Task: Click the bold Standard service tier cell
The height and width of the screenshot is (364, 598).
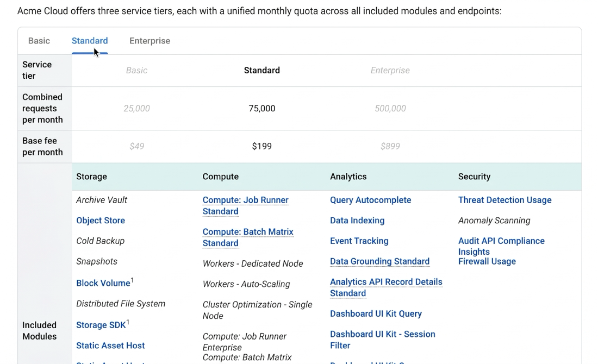Action: point(261,70)
